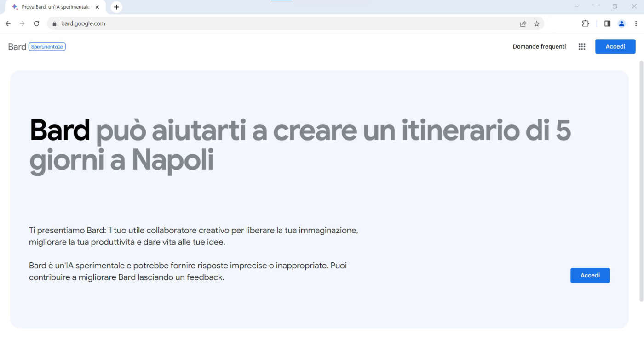The height and width of the screenshot is (345, 644).
Task: Click the Sperimentale badge
Action: [x=47, y=46]
